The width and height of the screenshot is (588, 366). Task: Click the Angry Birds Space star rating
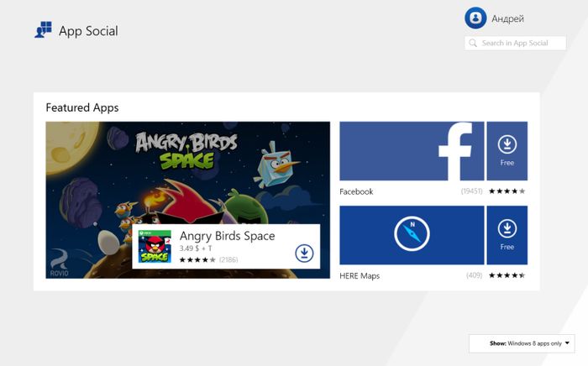(197, 260)
